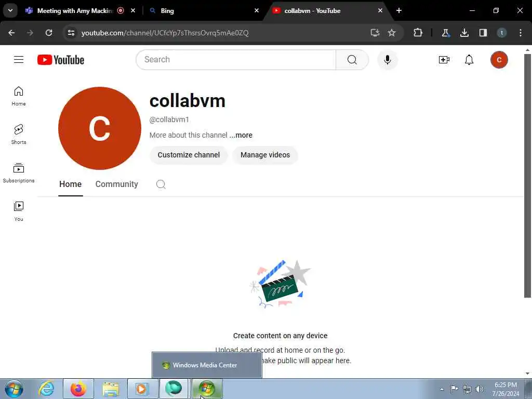Launch Internet Explorer from taskbar
Screen dimensions: 532x399
[x=46, y=389]
